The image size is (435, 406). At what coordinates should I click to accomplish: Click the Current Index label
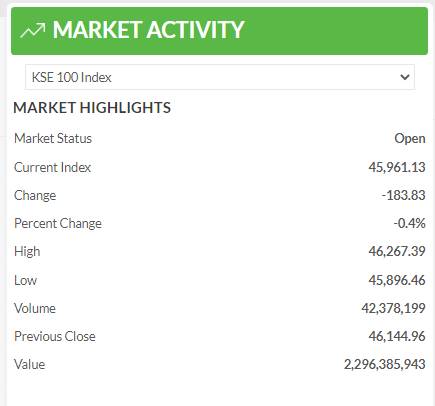coord(52,167)
